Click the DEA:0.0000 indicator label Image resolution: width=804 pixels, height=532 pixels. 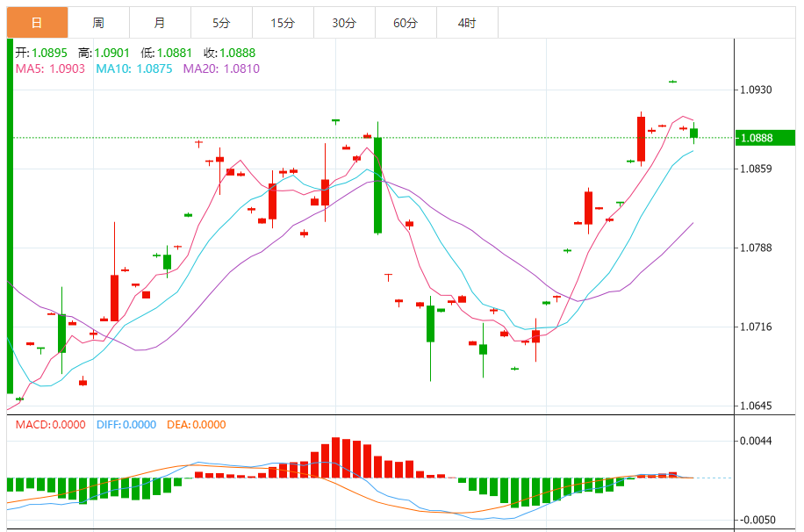[197, 425]
